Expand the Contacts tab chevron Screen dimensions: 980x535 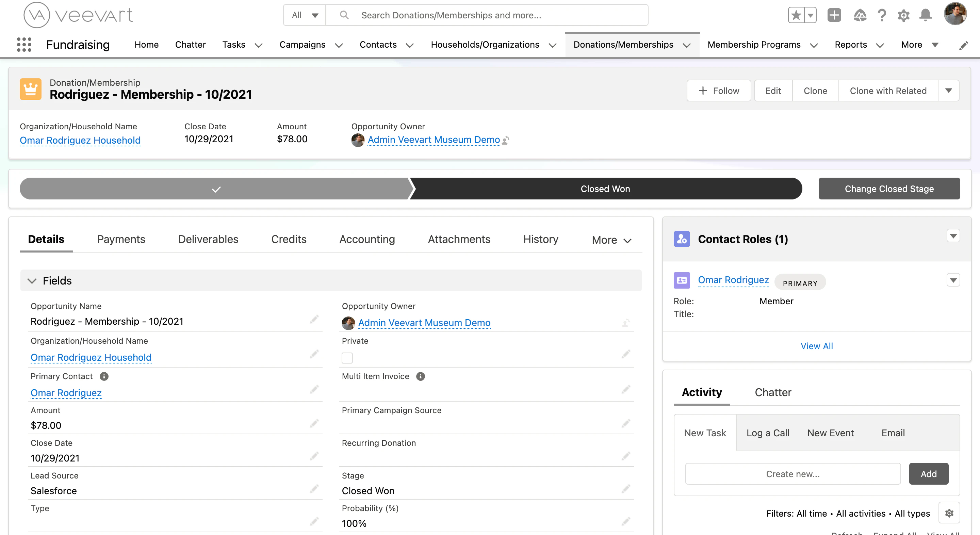click(x=409, y=45)
